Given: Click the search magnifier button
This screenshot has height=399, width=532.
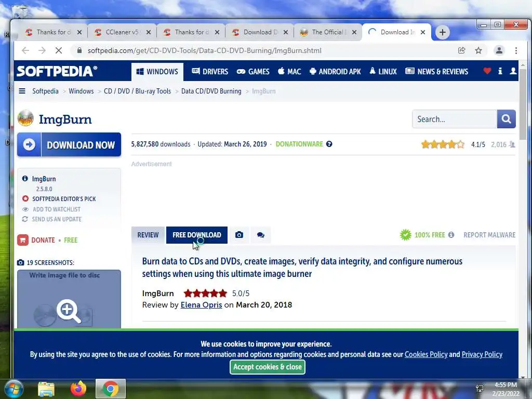Looking at the screenshot, I should click(x=506, y=119).
